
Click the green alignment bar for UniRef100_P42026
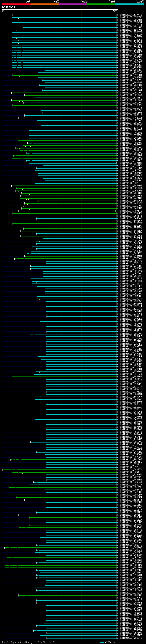coord(68,118)
